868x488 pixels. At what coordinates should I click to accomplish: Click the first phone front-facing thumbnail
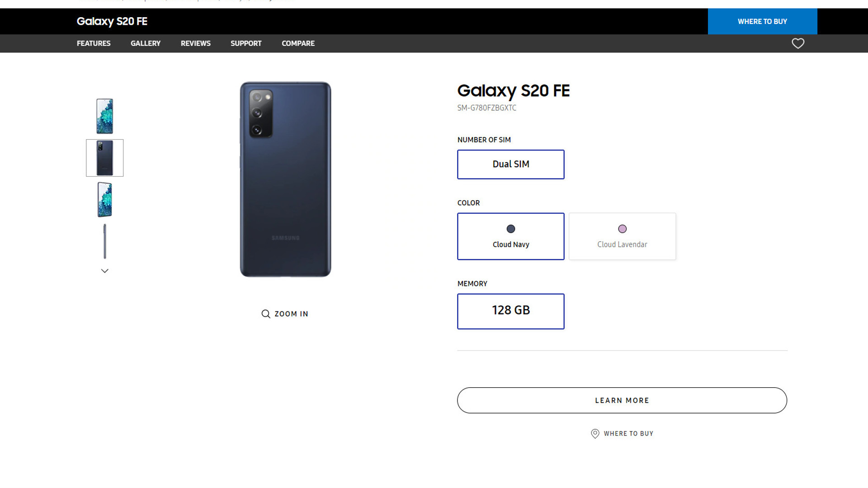coord(104,116)
